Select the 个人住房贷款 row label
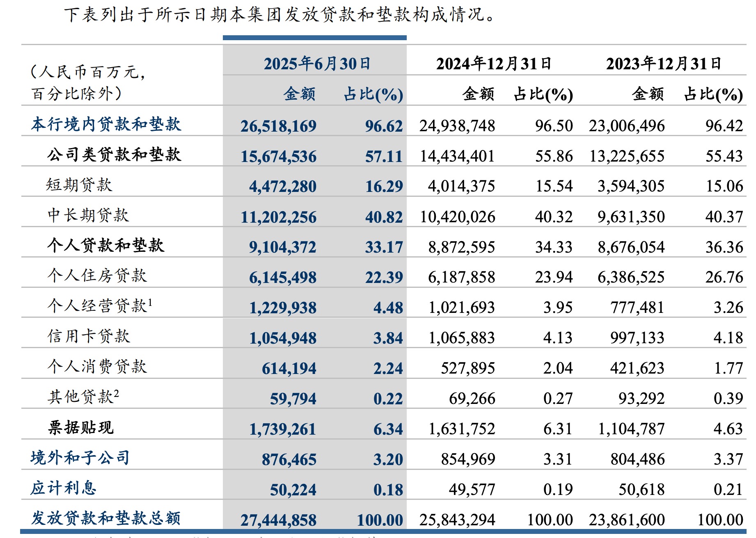 click(x=97, y=276)
